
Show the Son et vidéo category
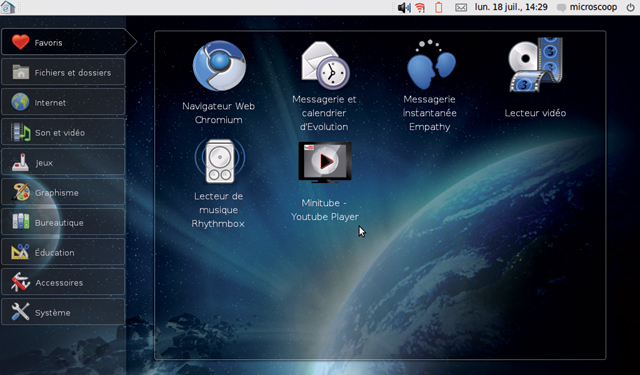[63, 132]
